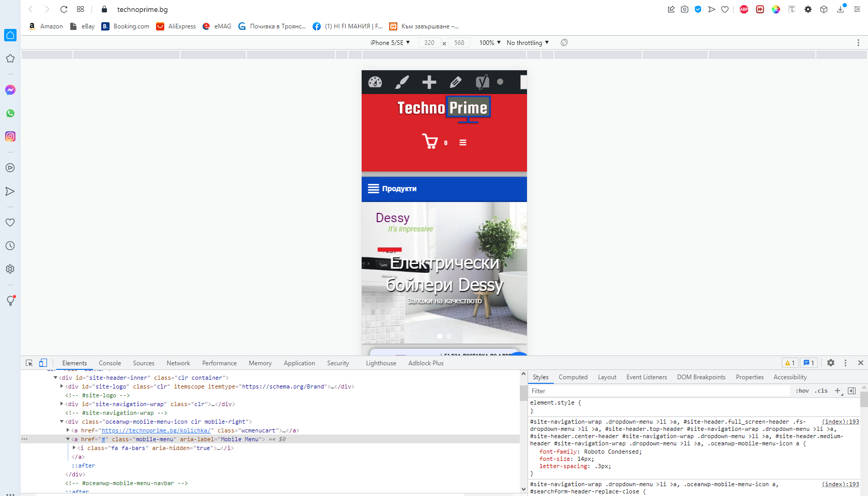
Task: Open the DevTools three-dot more menu
Action: (x=845, y=363)
